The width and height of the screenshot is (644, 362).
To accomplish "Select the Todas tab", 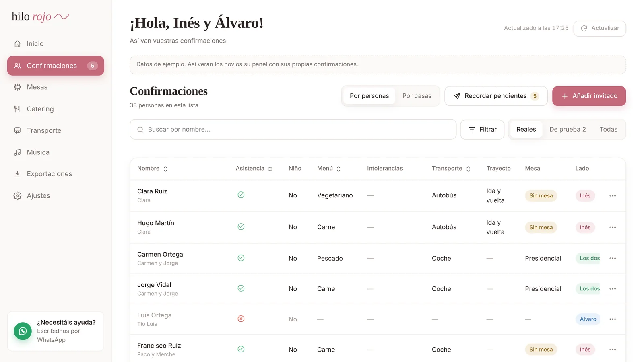I will click(x=608, y=130).
